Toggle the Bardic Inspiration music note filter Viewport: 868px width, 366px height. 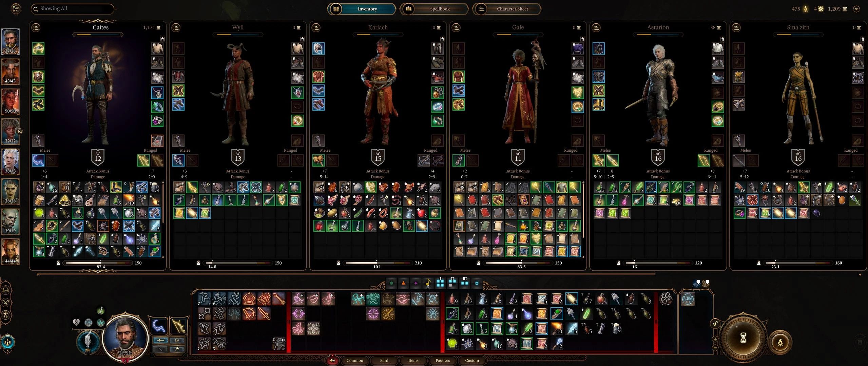pyautogui.click(x=428, y=283)
